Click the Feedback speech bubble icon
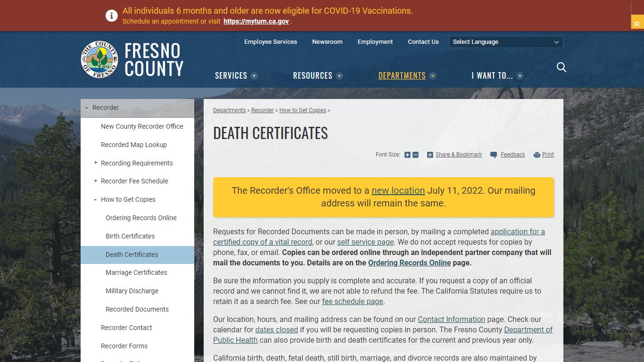 (x=494, y=155)
